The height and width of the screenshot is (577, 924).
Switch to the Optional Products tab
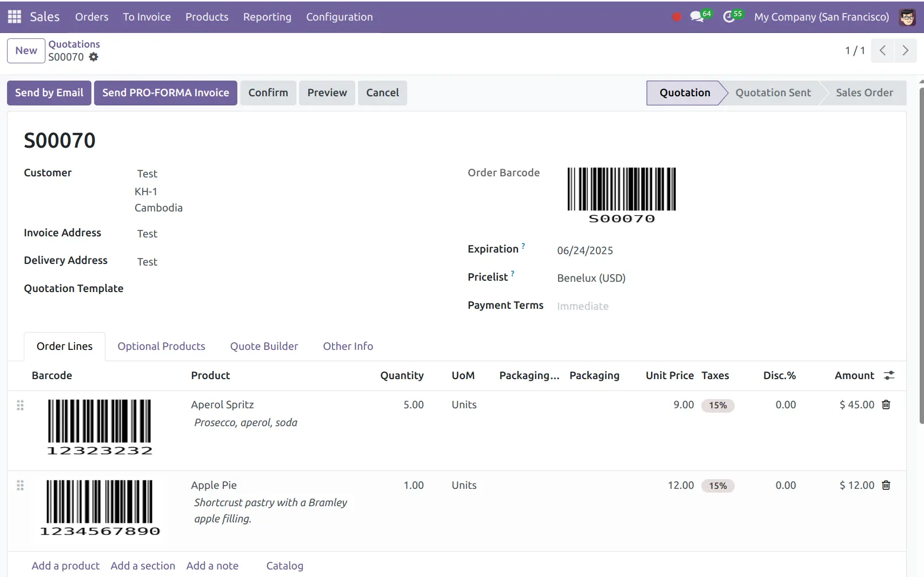(161, 346)
